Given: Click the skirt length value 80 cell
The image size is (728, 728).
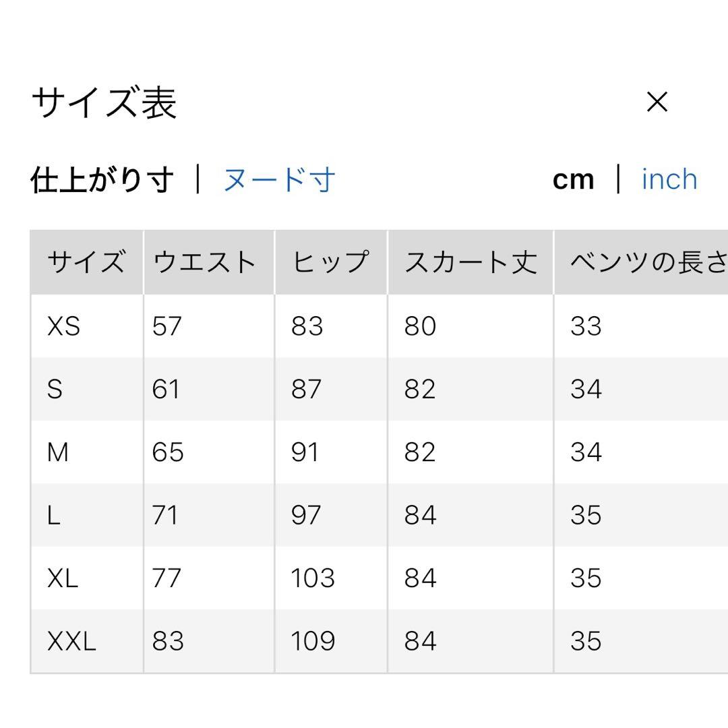Looking at the screenshot, I should point(420,326).
